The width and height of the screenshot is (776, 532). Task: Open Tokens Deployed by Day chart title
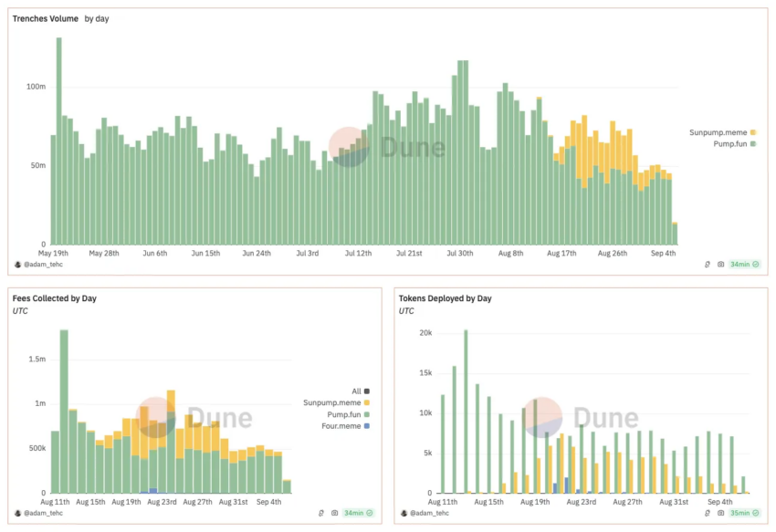[445, 298]
